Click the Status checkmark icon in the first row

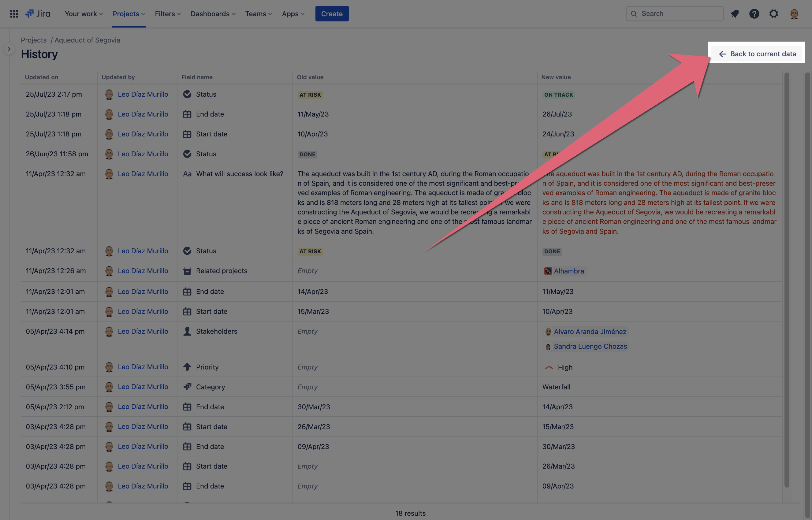(x=188, y=94)
